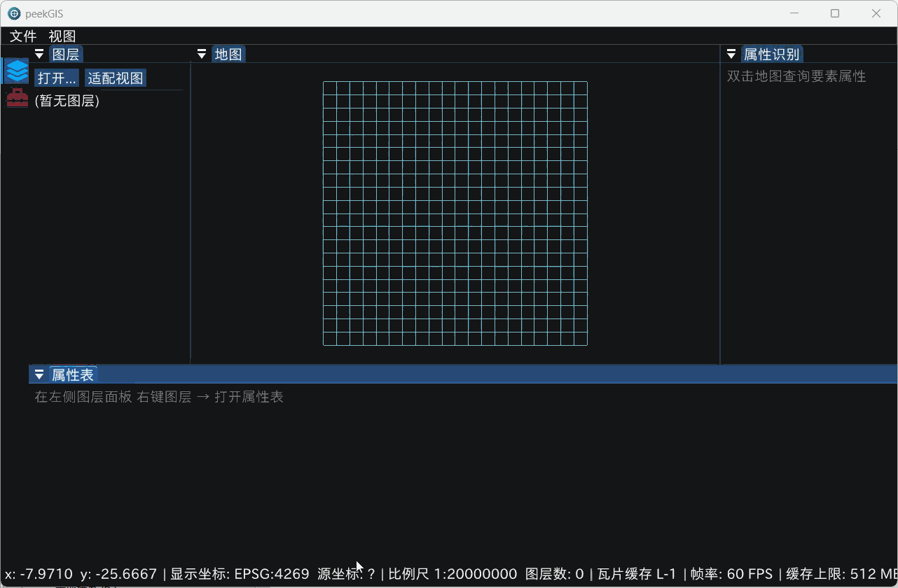The width and height of the screenshot is (898, 588).
Task: Click inside the map grid canvas
Action: point(455,213)
